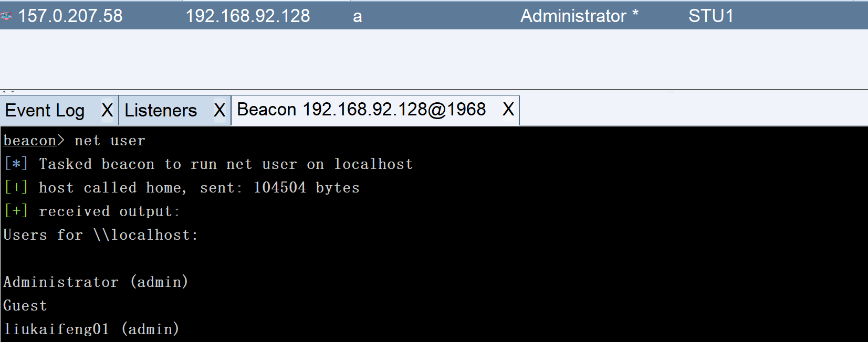The width and height of the screenshot is (868, 342).
Task: Select the Beacon 192.168.92.128@1968 tab
Action: tap(361, 110)
